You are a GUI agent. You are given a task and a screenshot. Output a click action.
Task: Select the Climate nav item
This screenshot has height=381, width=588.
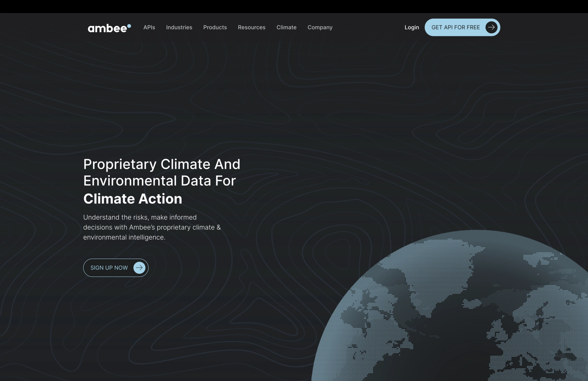pos(286,27)
